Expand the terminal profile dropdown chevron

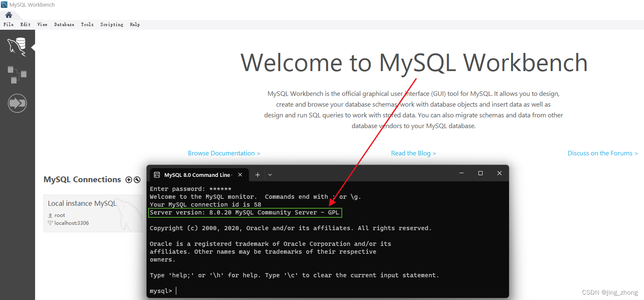270,175
